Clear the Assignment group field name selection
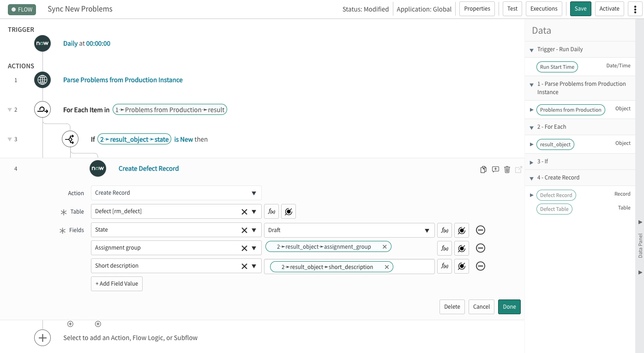Image resolution: width=644 pixels, height=353 pixels. [244, 248]
